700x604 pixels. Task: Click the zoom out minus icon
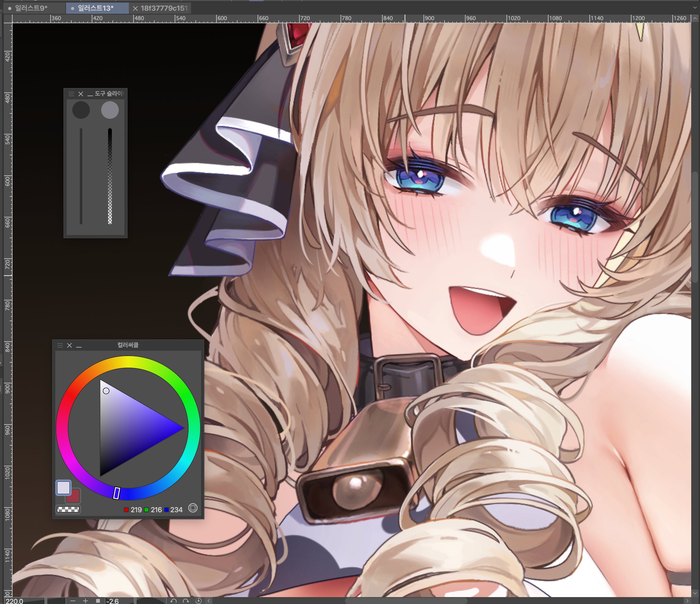coord(73,601)
